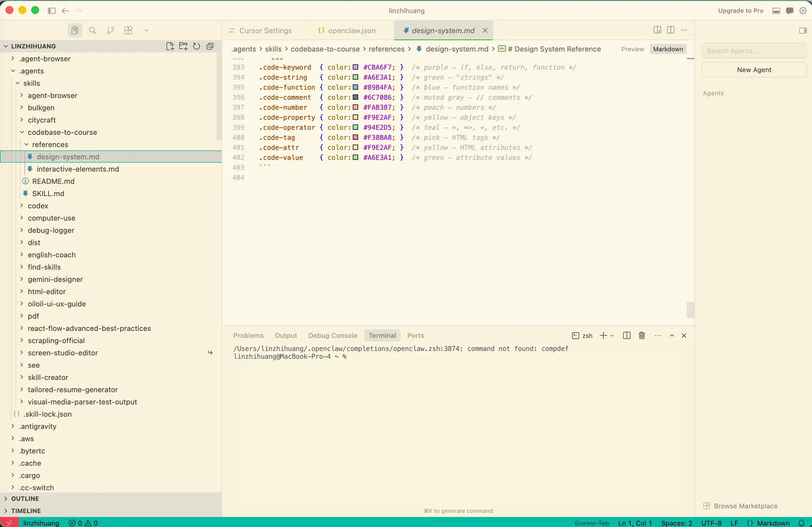Click the #CBA6F7 purple color swatch

coord(356,67)
